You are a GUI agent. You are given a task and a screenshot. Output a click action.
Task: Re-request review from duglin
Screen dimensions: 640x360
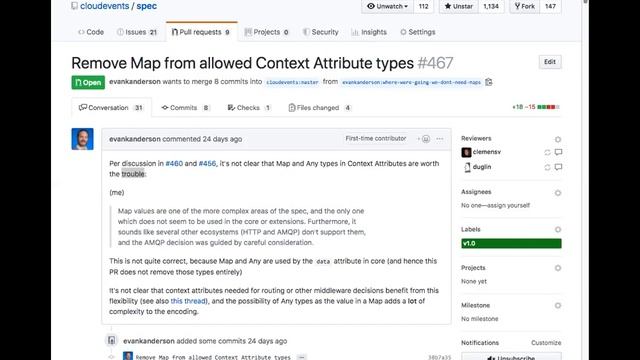point(547,167)
